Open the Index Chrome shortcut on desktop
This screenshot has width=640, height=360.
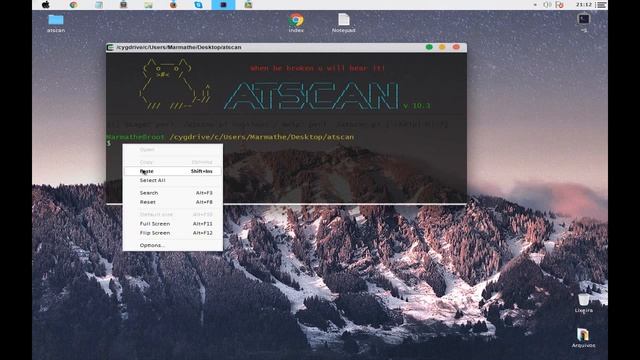click(296, 23)
